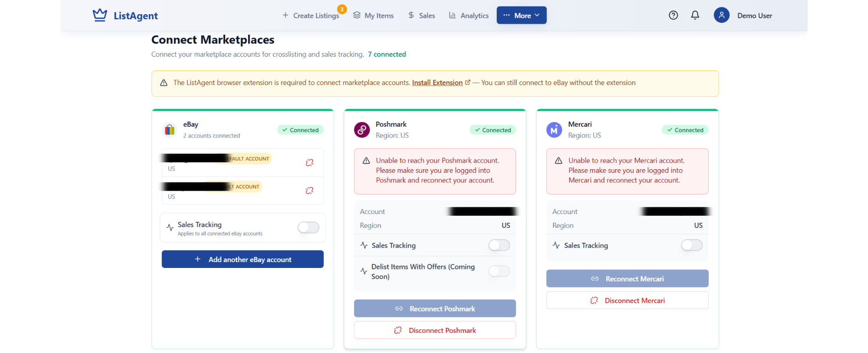This screenshot has width=868, height=353.
Task: Click the ListAgent brand name
Action: (x=136, y=16)
